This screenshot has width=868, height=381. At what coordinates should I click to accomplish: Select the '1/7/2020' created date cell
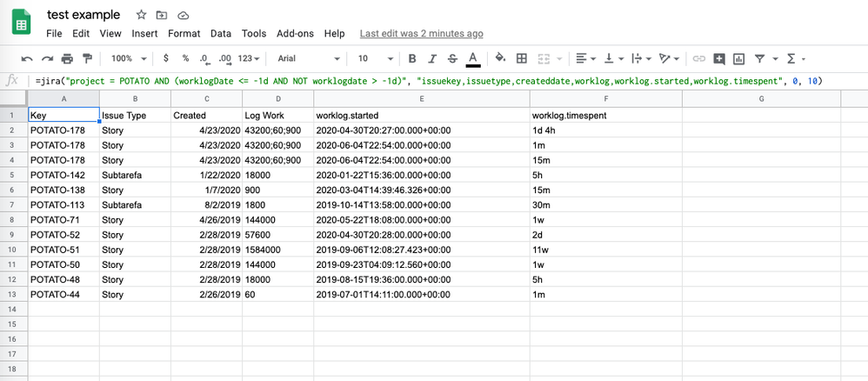coord(206,190)
